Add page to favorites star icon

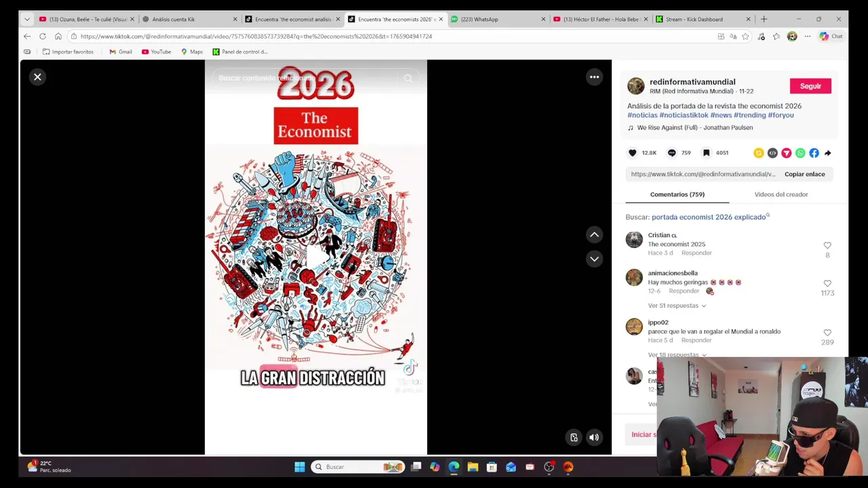click(745, 37)
